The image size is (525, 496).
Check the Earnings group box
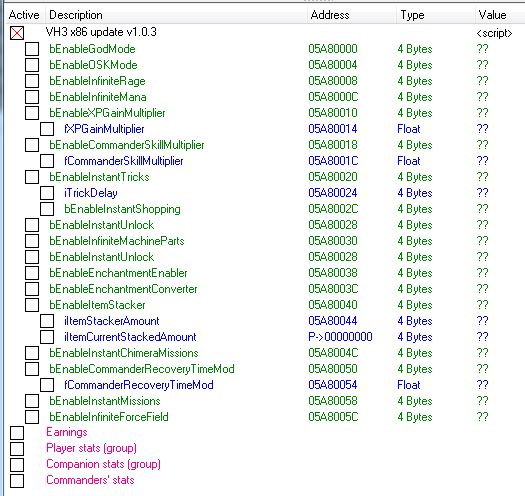click(17, 433)
